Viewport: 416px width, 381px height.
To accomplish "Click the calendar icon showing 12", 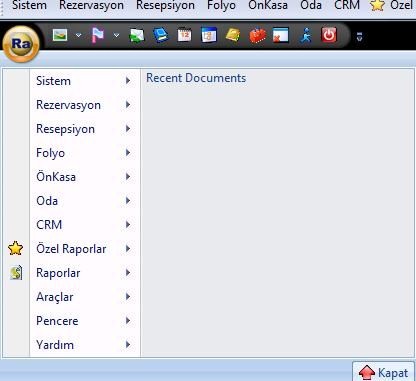I will (185, 35).
